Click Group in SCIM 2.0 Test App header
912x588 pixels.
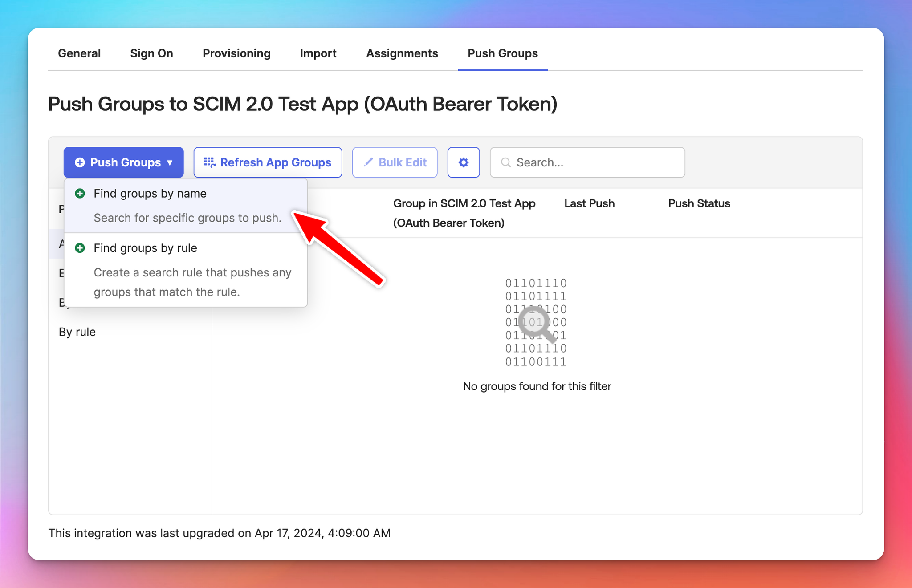464,213
